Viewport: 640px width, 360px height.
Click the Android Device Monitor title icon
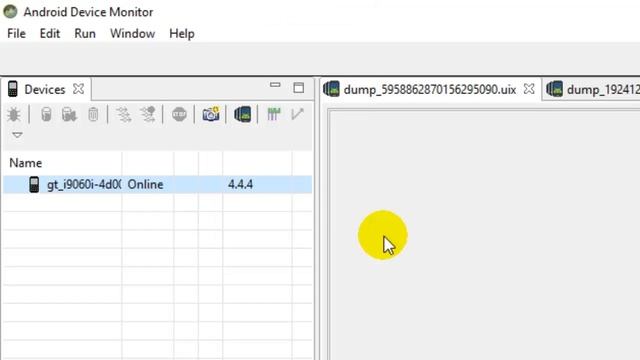point(11,12)
